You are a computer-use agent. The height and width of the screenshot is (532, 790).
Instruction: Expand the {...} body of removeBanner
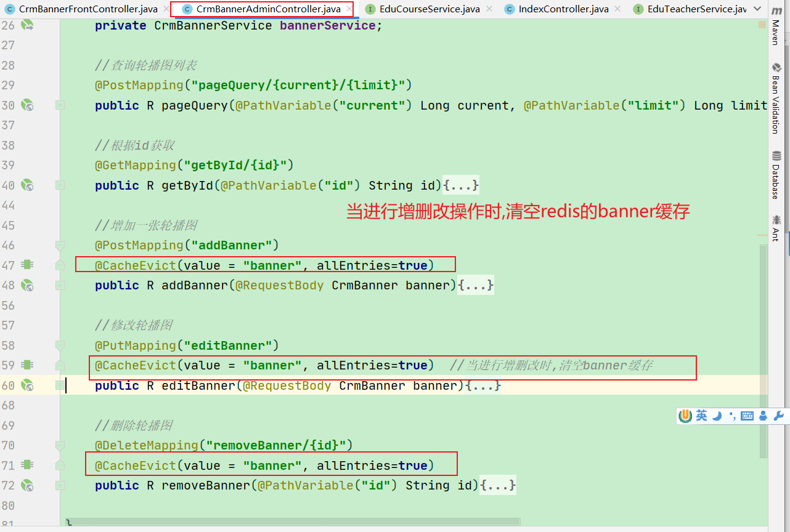coord(498,485)
